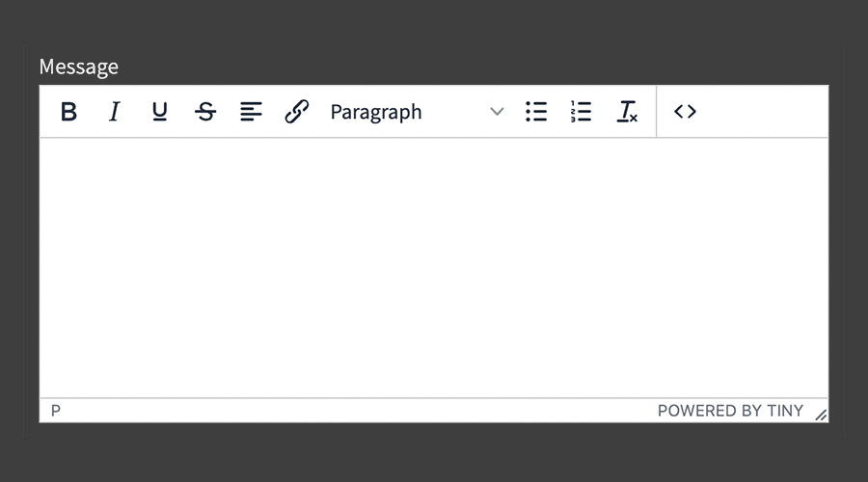Click the word TINY in the status bar
Viewport: 868px width, 482px height.
785,411
